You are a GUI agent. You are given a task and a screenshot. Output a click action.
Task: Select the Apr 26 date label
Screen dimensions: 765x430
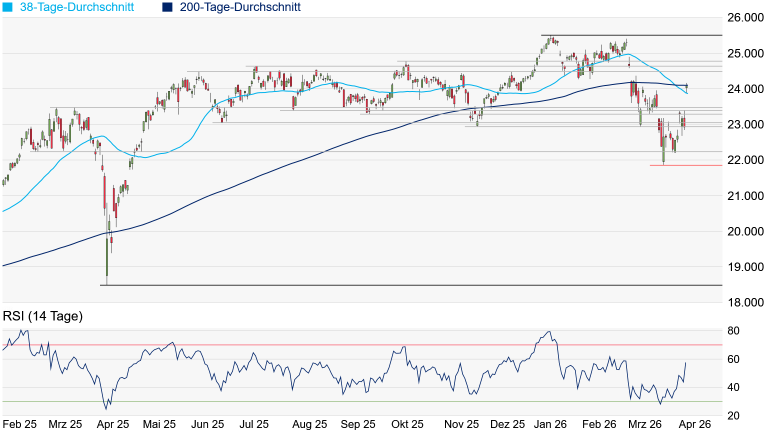[x=694, y=423]
